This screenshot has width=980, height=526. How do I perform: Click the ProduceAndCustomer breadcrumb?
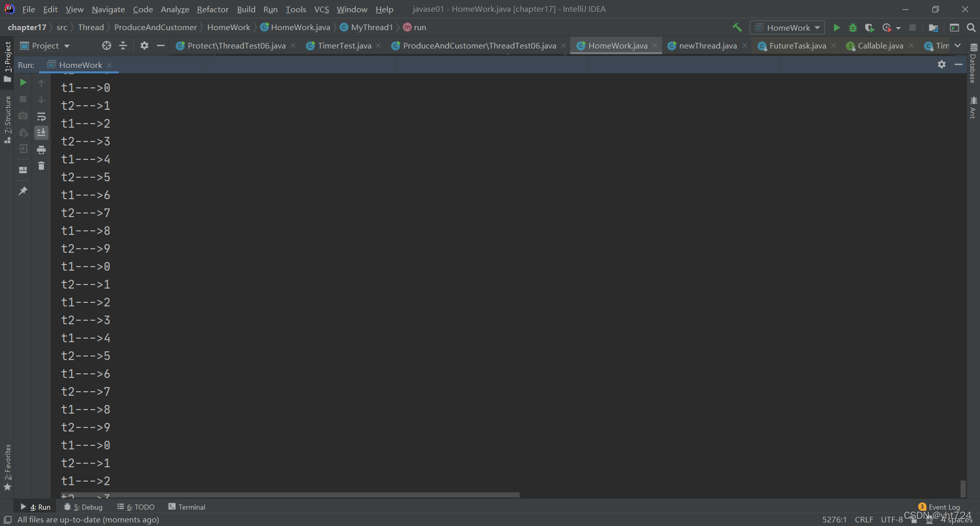[x=155, y=28]
